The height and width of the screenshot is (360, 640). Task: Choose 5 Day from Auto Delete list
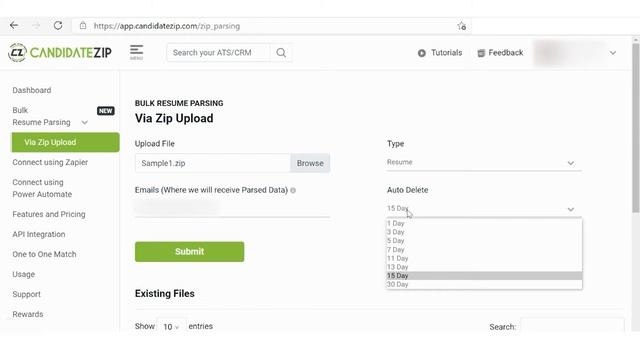[x=484, y=241]
